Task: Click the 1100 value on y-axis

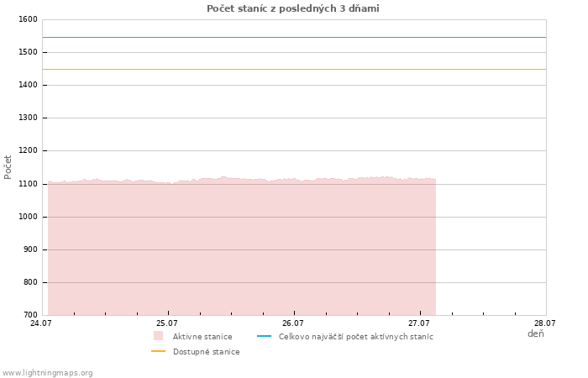Action: 28,184
